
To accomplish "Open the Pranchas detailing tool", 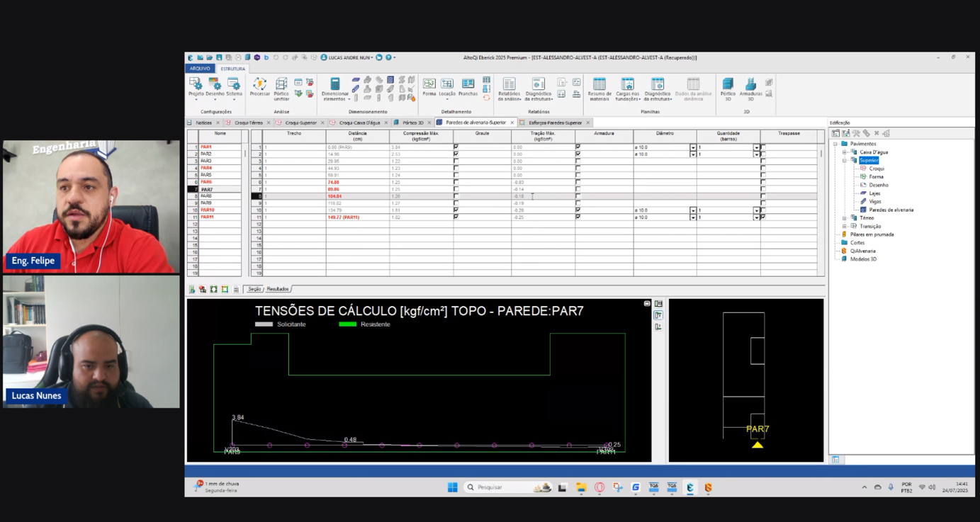I will (468, 84).
